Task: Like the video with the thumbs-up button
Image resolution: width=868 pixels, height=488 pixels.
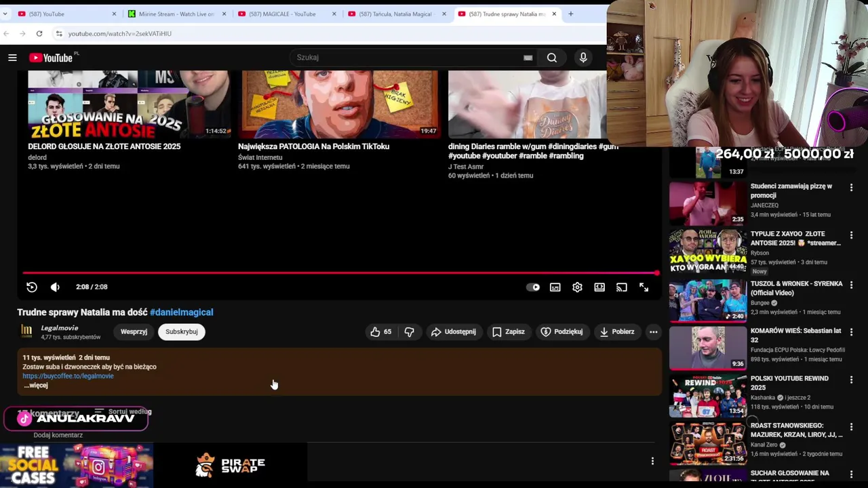Action: coord(380,331)
